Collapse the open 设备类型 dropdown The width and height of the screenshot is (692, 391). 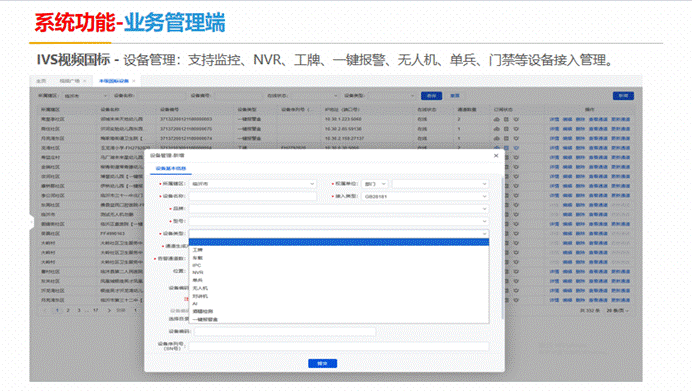point(338,233)
